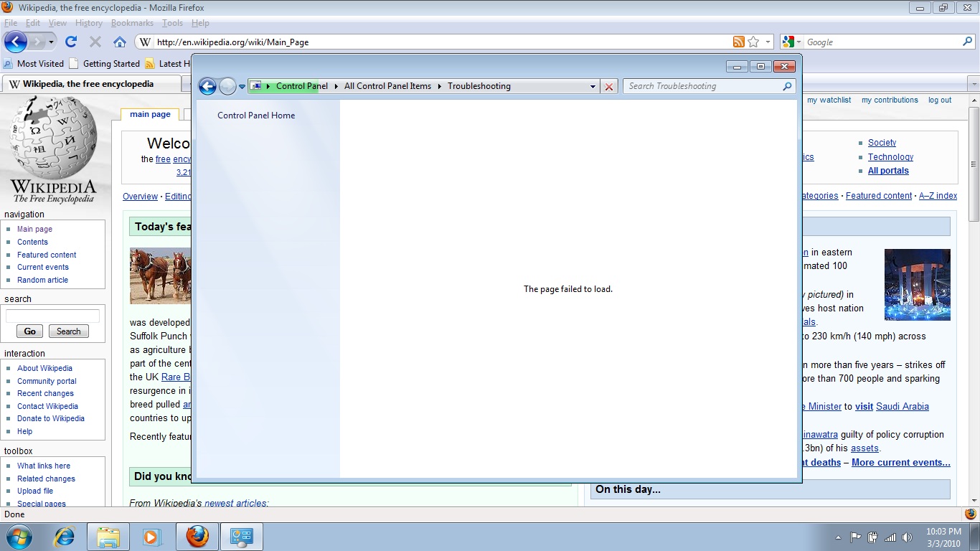
Task: Click Control Panel address bar folder icon
Action: coord(256,86)
